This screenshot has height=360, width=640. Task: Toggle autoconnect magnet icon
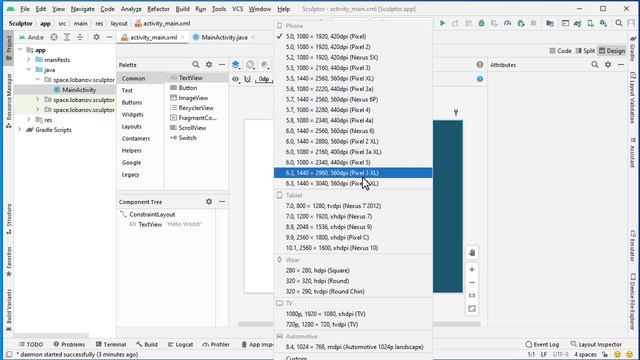(x=248, y=79)
